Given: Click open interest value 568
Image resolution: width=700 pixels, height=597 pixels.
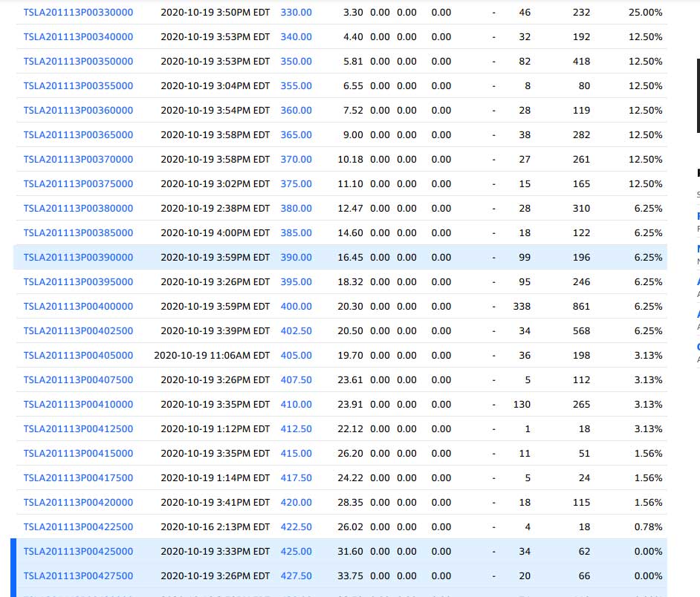Looking at the screenshot, I should click(x=581, y=331).
